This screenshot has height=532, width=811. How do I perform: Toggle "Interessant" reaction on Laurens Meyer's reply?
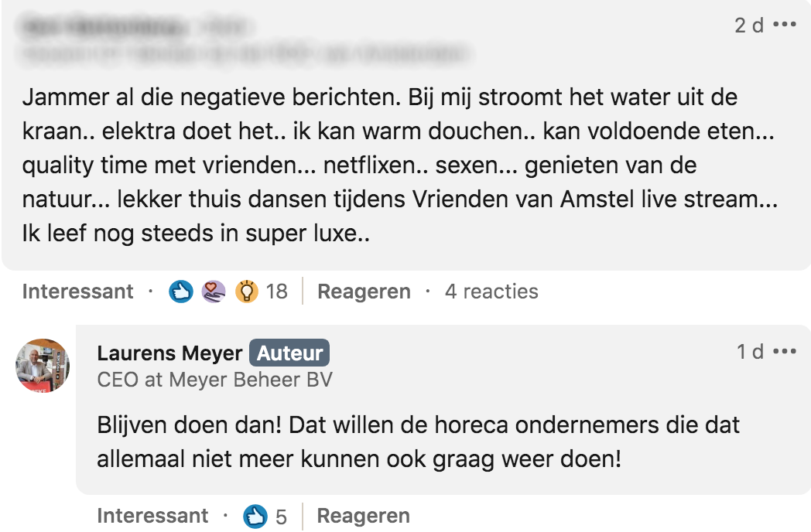pyautogui.click(x=152, y=516)
